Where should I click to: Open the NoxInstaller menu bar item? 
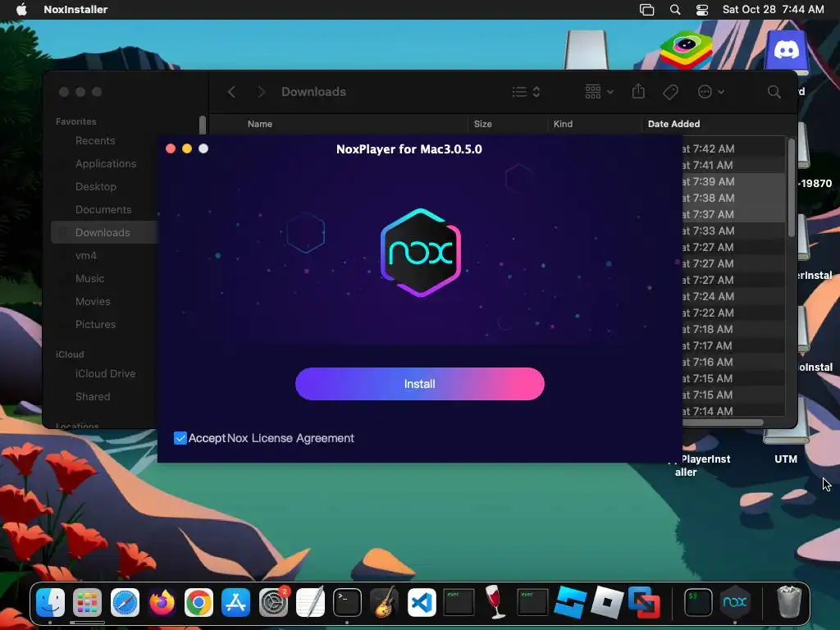[75, 9]
